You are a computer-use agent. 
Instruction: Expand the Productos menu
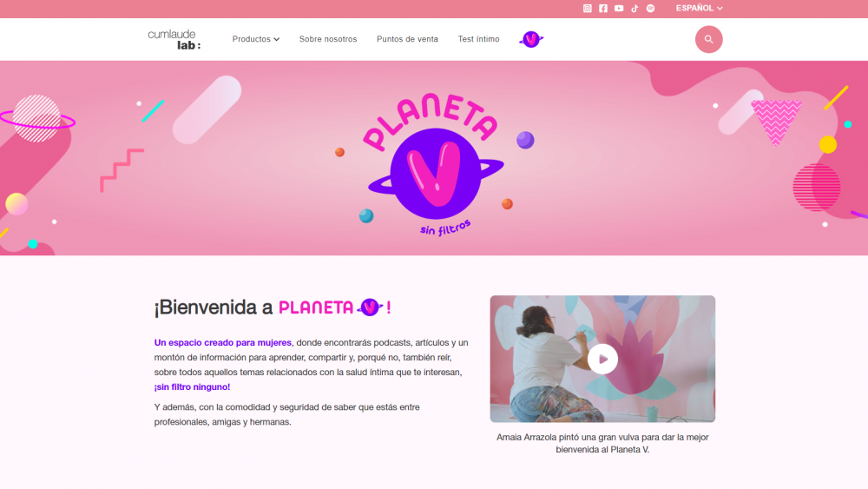click(x=256, y=39)
